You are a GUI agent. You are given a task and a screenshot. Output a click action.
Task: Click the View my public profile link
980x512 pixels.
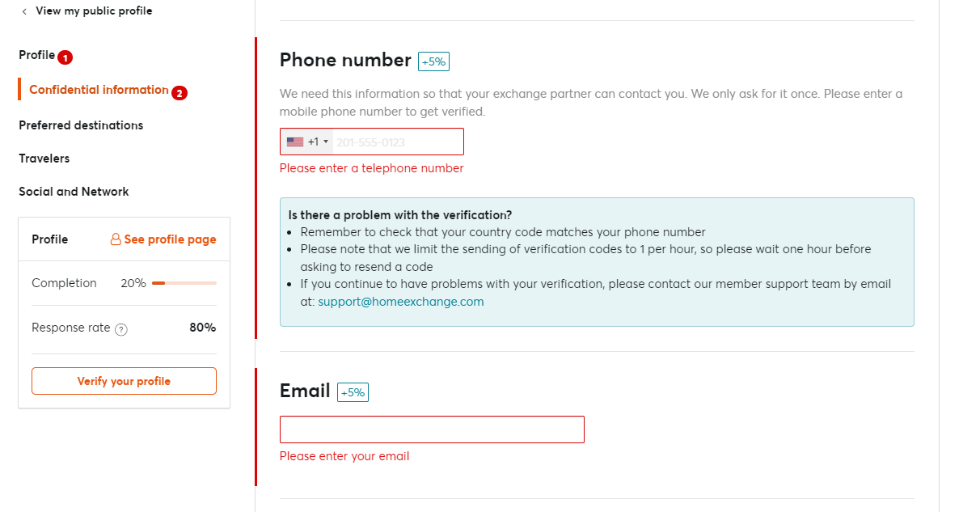[x=94, y=11]
